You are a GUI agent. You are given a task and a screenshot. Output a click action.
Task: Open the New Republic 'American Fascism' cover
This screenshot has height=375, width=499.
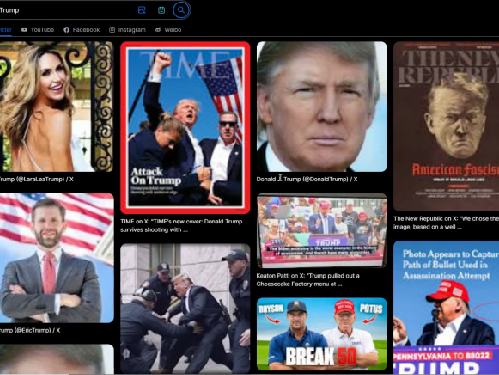(446, 126)
